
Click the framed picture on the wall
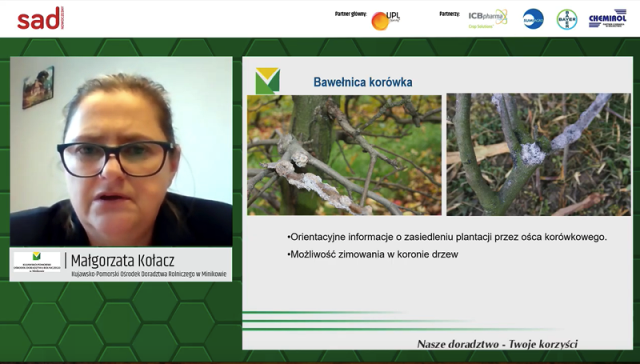pyautogui.click(x=37, y=87)
